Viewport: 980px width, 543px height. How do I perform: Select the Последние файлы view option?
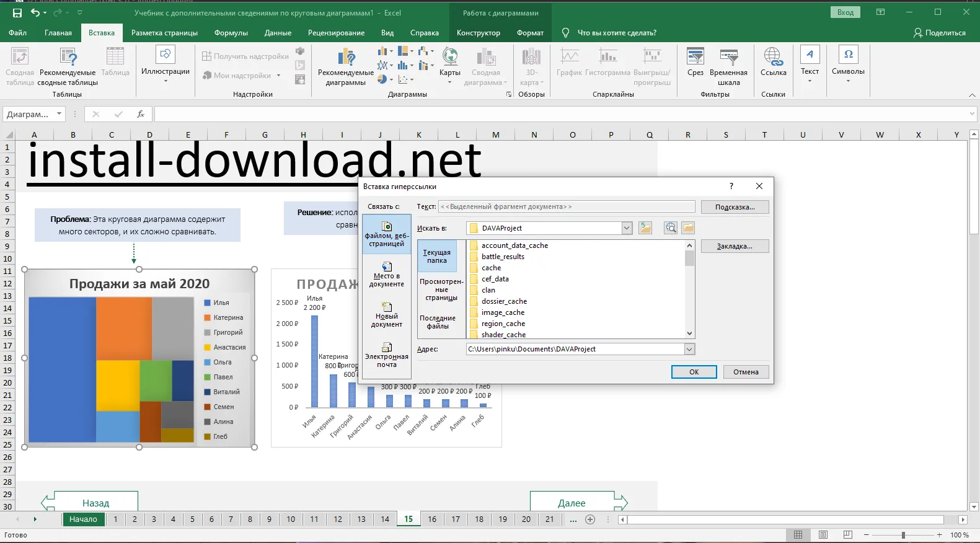[x=438, y=322]
